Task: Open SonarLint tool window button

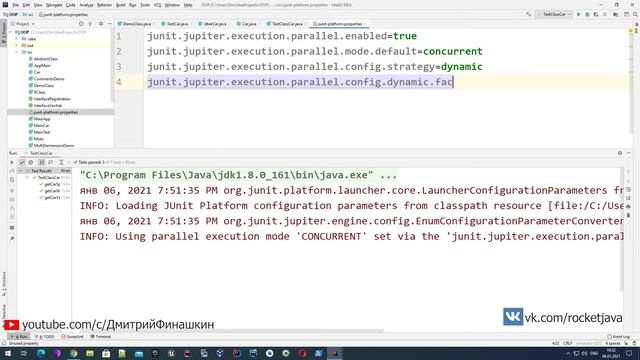Action: point(72,337)
